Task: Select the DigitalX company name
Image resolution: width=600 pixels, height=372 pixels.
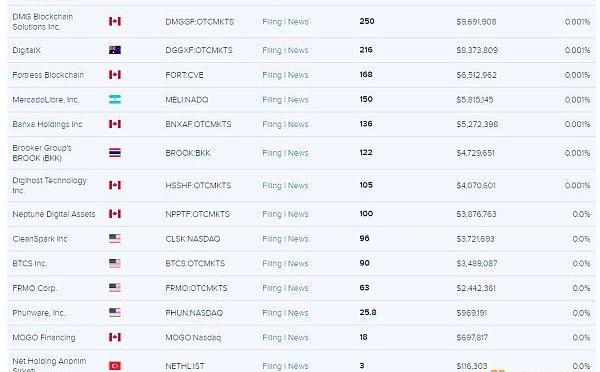Action: 26,50
